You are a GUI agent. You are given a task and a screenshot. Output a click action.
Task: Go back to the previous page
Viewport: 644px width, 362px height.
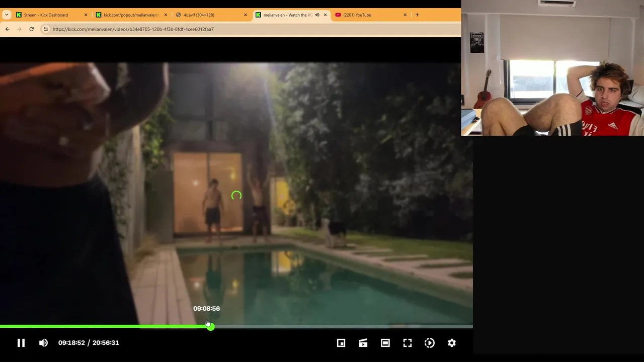click(x=7, y=29)
